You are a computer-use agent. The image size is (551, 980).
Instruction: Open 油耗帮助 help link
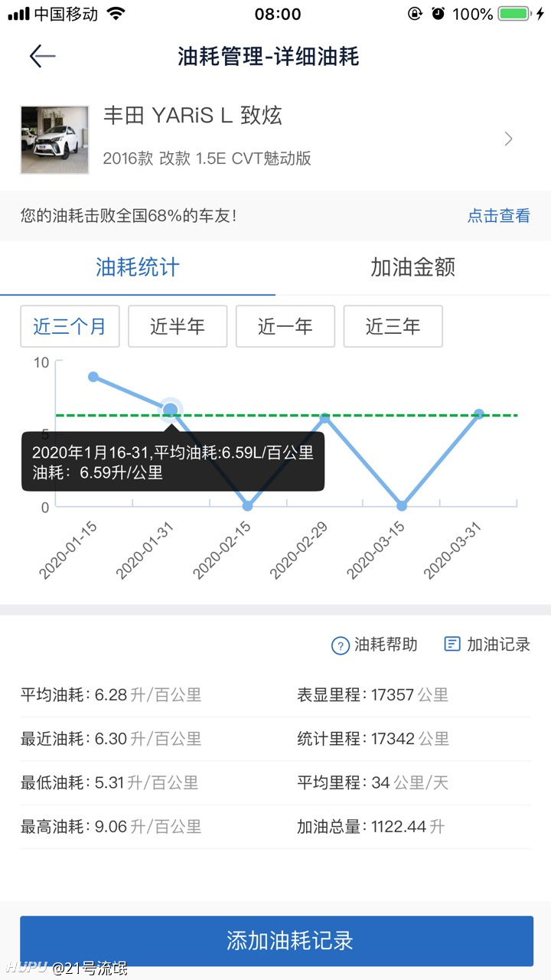point(386,645)
